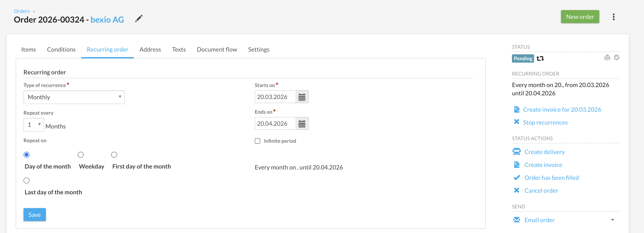The image size is (644, 233).
Task: Click the envelope icon for Email order
Action: pyautogui.click(x=517, y=220)
